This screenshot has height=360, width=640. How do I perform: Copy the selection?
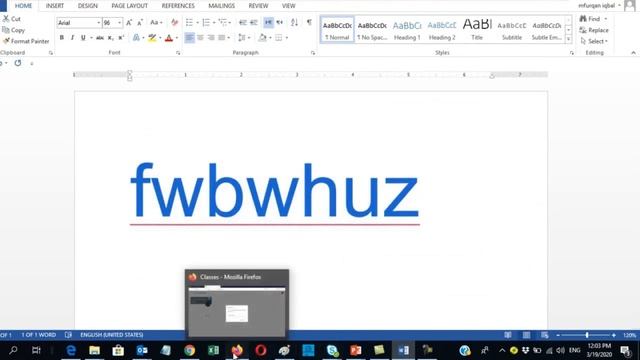point(13,30)
